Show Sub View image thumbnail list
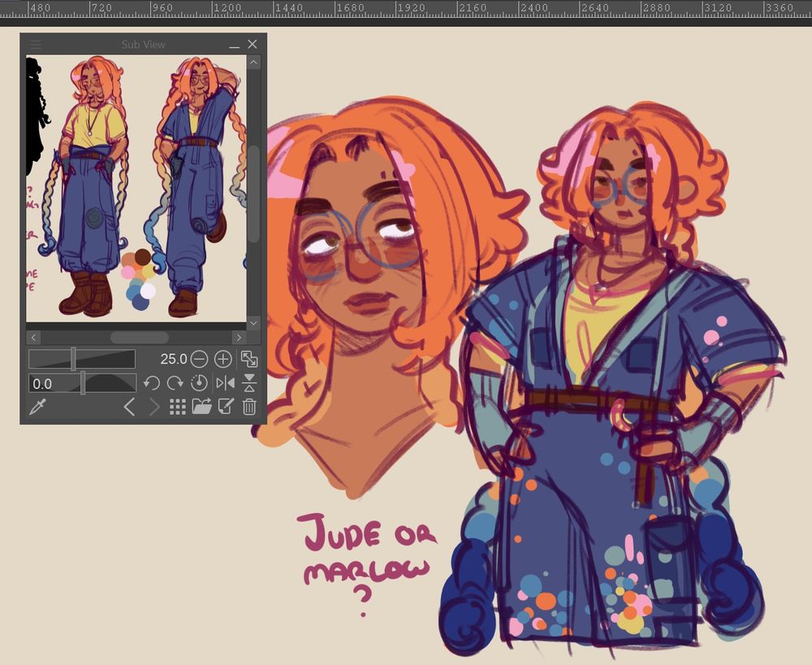 click(x=178, y=407)
